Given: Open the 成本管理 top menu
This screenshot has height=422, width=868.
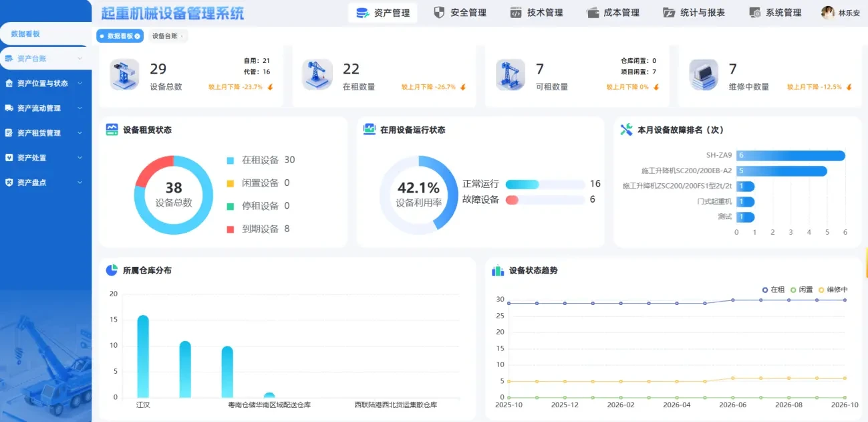Looking at the screenshot, I should tap(613, 13).
